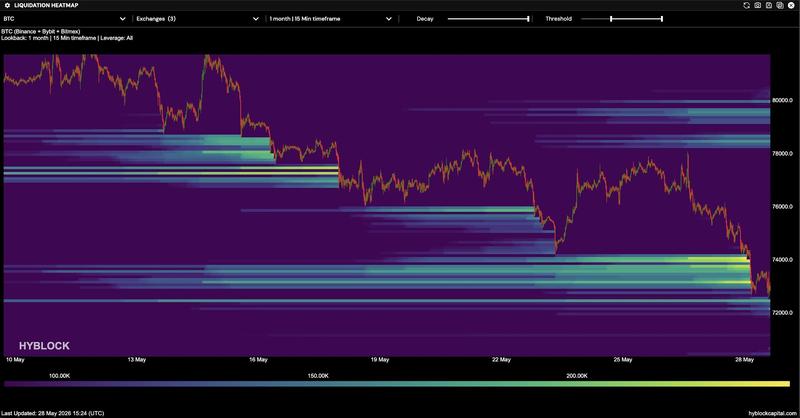Click the 22 May date label
This screenshot has width=800, height=418.
click(502, 360)
